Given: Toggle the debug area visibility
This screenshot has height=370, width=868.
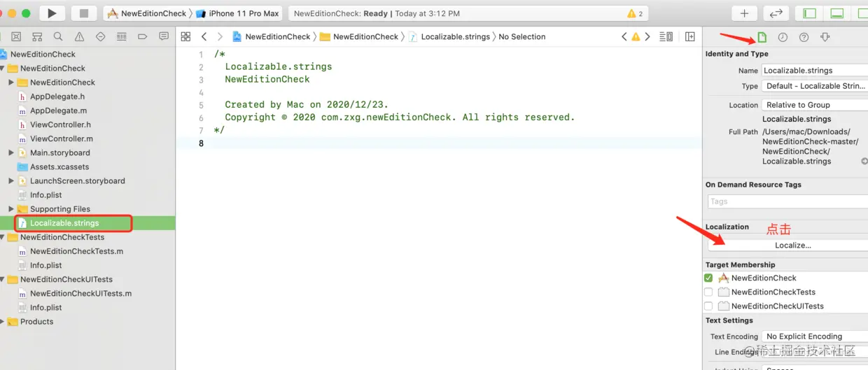Looking at the screenshot, I should 836,13.
